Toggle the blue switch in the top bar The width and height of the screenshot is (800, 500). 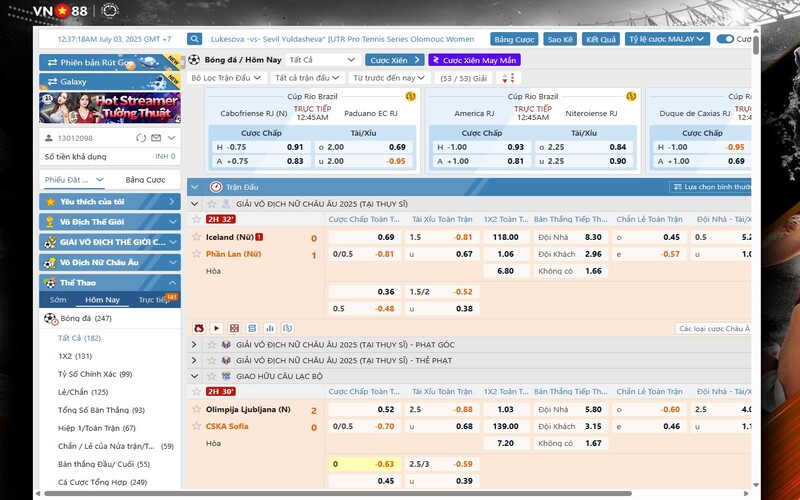[x=725, y=39]
